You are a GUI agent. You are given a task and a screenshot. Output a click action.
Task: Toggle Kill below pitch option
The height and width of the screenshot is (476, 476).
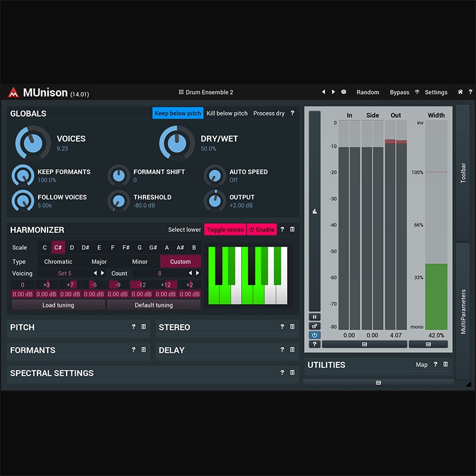(x=227, y=113)
